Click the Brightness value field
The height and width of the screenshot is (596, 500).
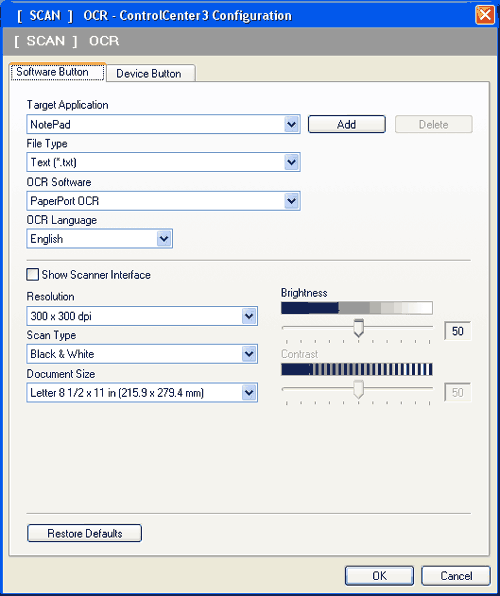click(x=457, y=331)
